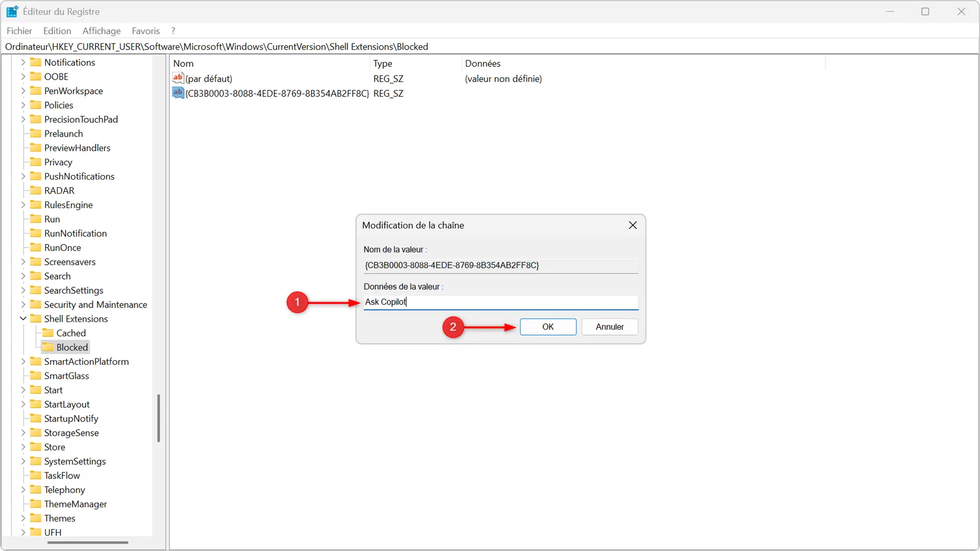The image size is (980, 551).
Task: Open the Affichage menu
Action: pyautogui.click(x=102, y=31)
